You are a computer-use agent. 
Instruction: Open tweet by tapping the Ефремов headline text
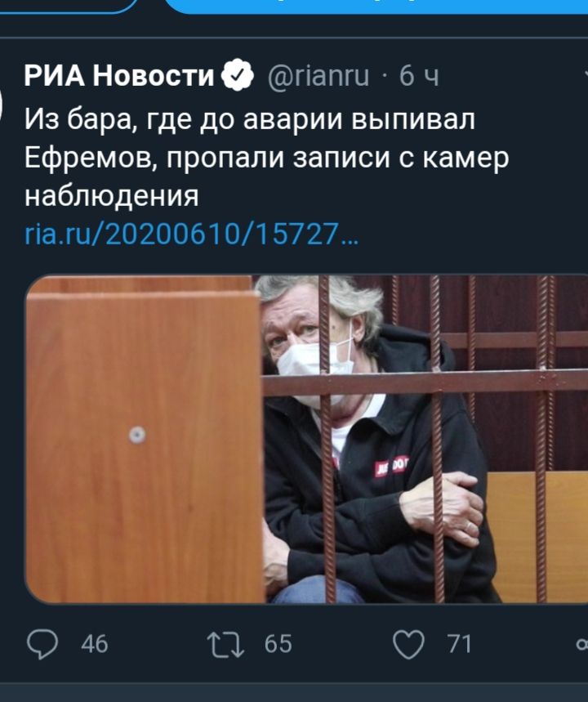pyautogui.click(x=267, y=158)
